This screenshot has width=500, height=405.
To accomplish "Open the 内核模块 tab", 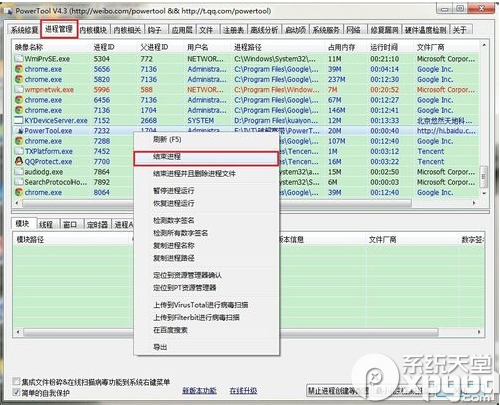I will (x=93, y=30).
